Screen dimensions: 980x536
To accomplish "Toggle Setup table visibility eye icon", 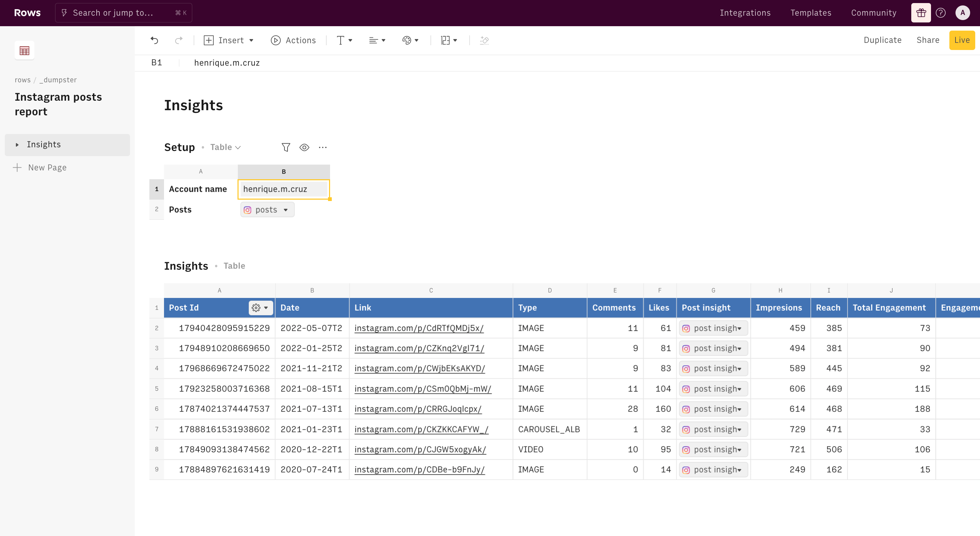I will click(x=304, y=148).
